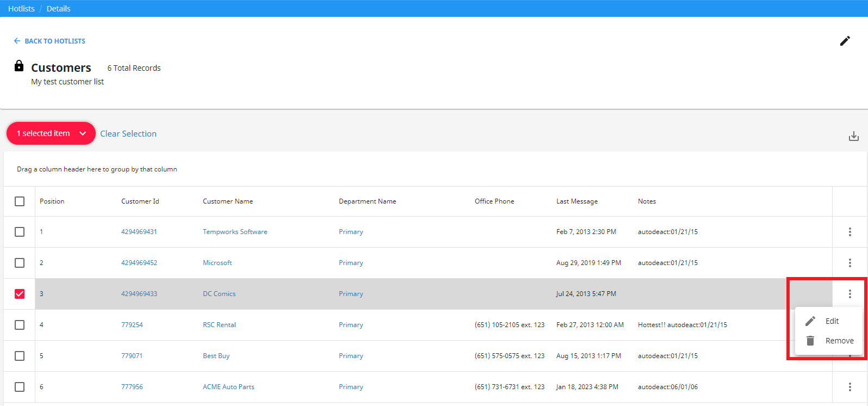This screenshot has height=406, width=868.
Task: Sort by the Customer Id column header
Action: click(140, 201)
